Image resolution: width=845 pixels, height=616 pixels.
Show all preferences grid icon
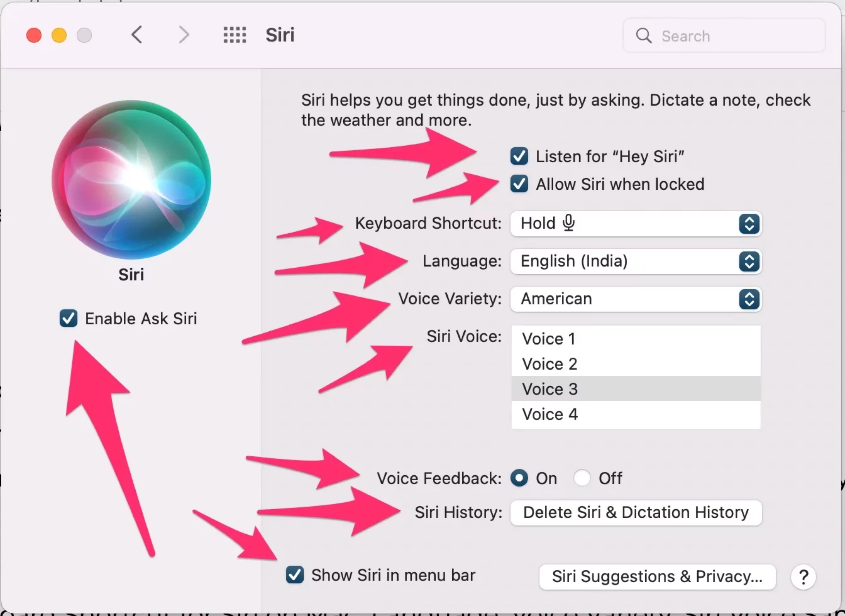coord(235,35)
